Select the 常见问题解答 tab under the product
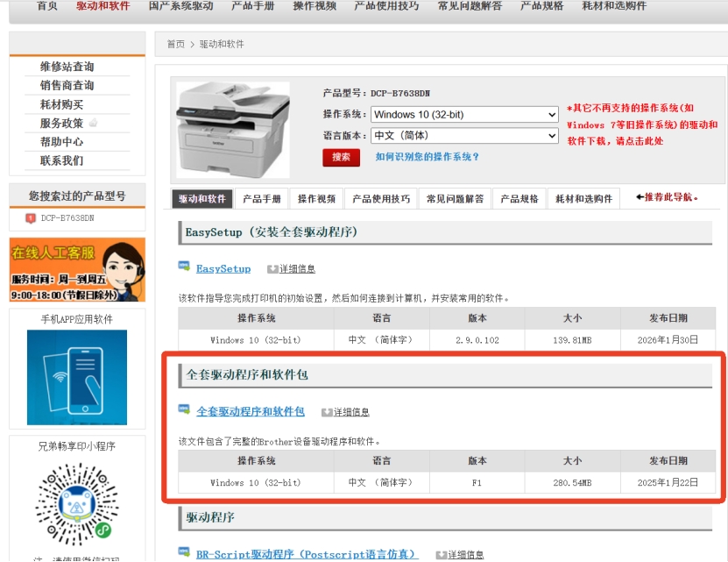The height and width of the screenshot is (562, 728). click(455, 199)
